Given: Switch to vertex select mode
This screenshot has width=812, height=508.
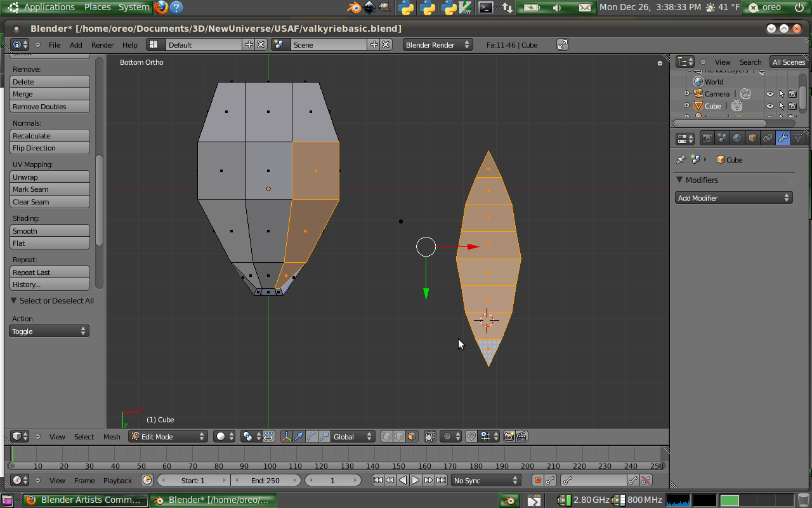Looking at the screenshot, I should 386,436.
